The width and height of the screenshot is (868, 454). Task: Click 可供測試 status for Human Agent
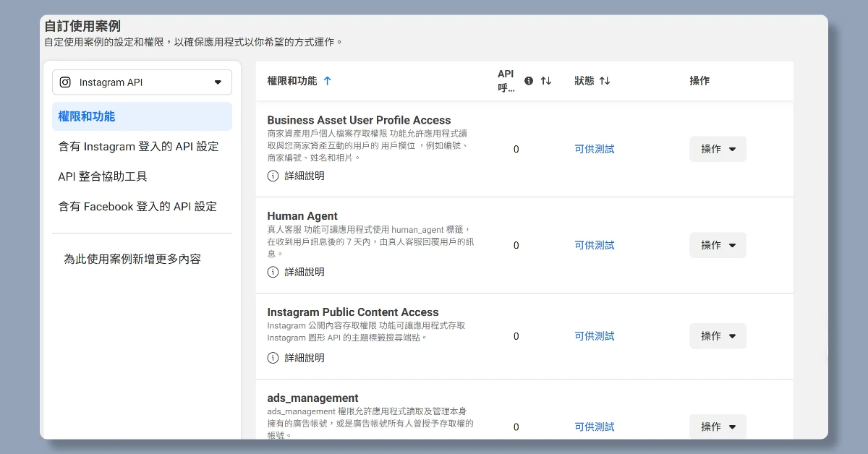click(x=595, y=245)
